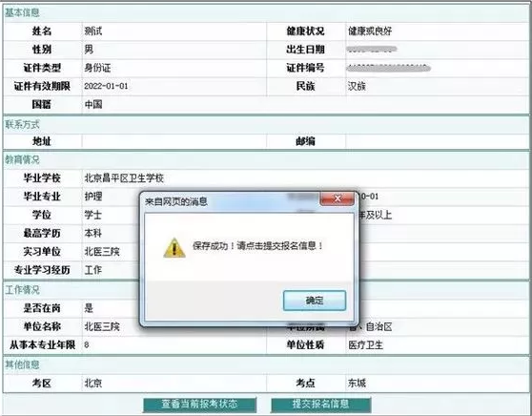
Task: Click the 工作情况 section header
Action: (x=22, y=290)
